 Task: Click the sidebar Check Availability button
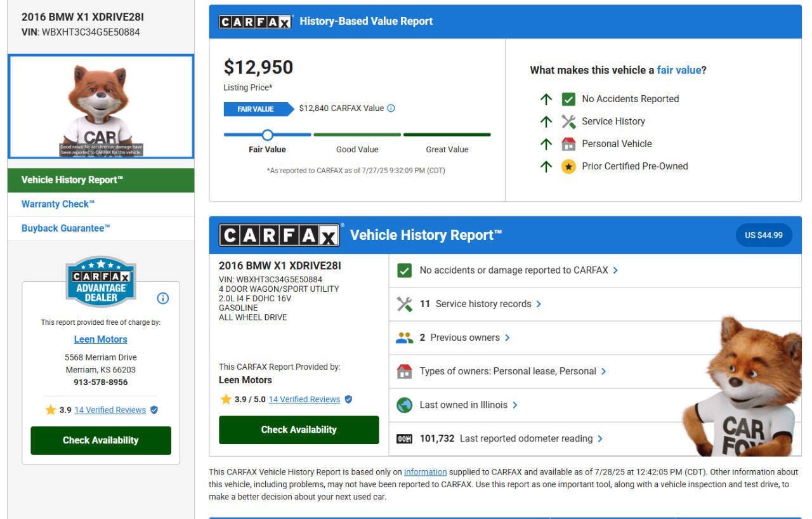click(x=101, y=440)
